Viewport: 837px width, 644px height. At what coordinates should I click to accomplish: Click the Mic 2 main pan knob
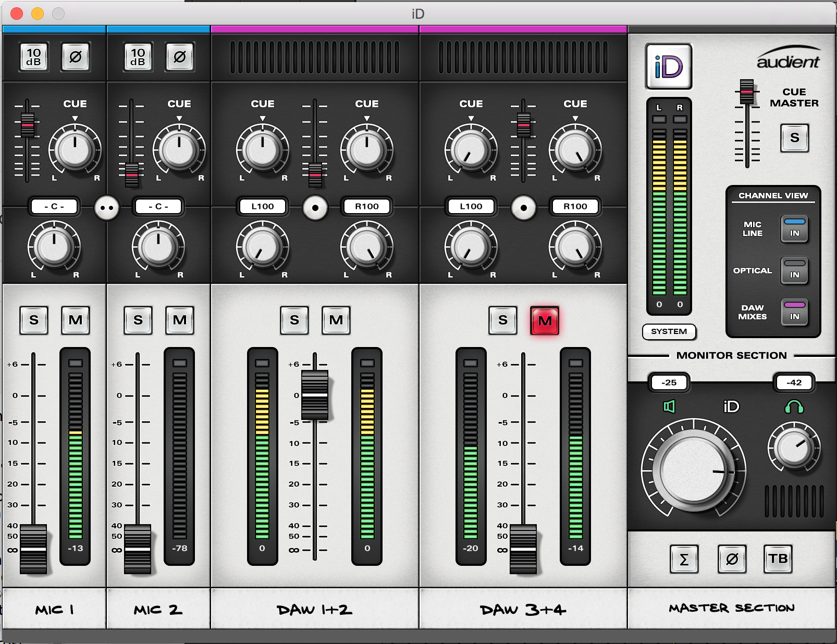(158, 247)
